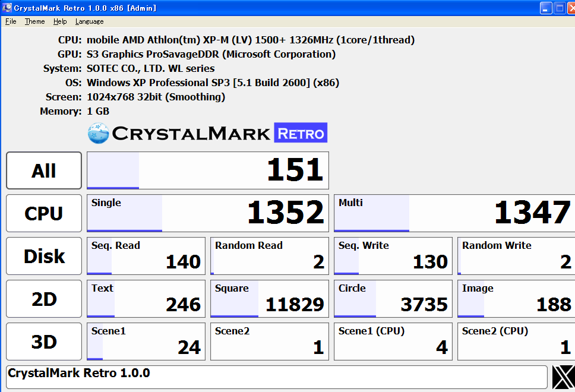
Task: Start the Disk benchmark
Action: click(x=44, y=256)
